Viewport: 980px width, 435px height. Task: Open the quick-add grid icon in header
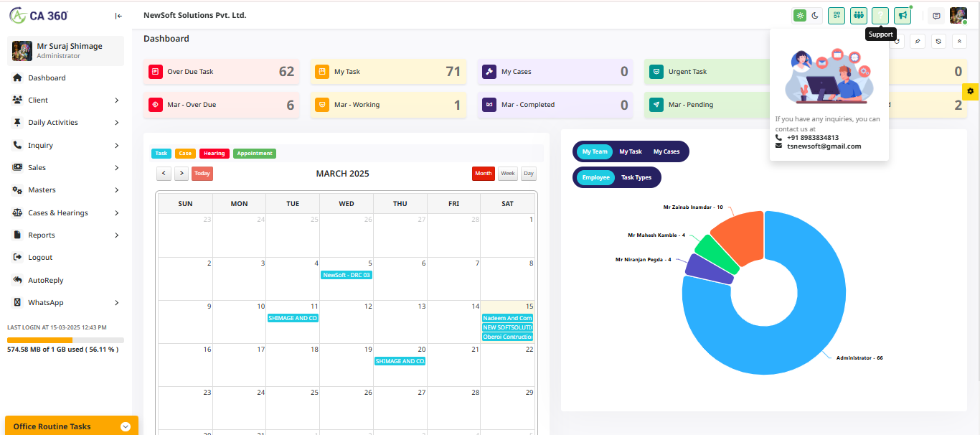(x=837, y=16)
